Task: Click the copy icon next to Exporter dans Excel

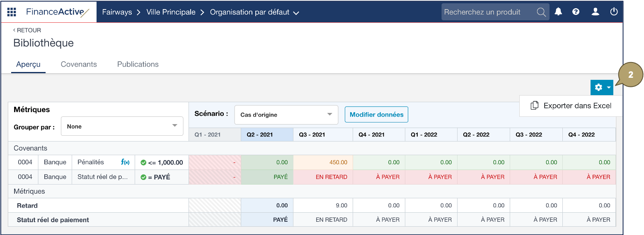Action: 535,106
